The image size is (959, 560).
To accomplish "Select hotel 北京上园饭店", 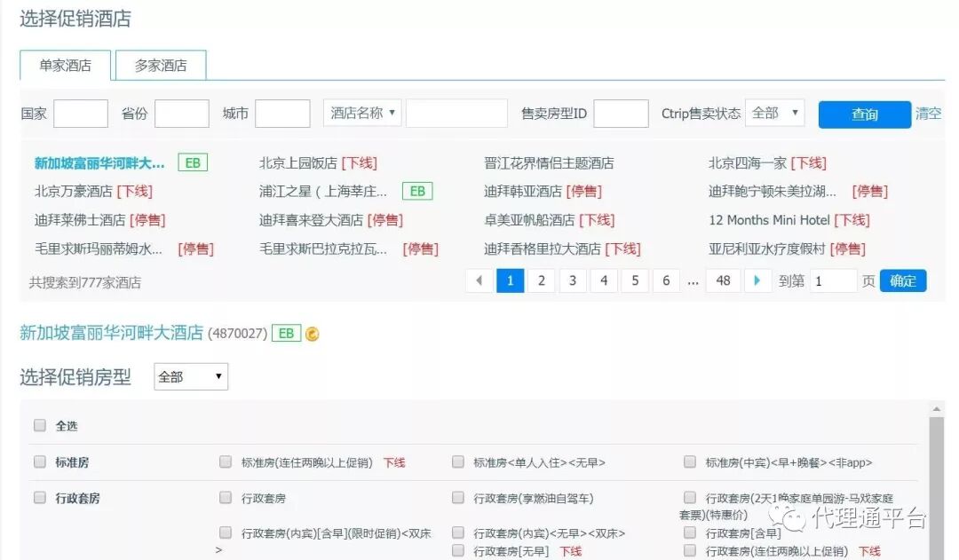I will click(x=297, y=163).
